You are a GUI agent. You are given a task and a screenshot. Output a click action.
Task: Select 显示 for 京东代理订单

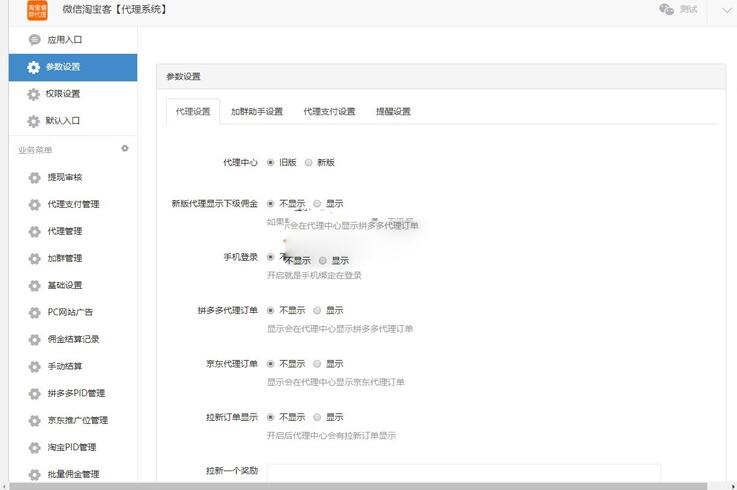tap(317, 364)
